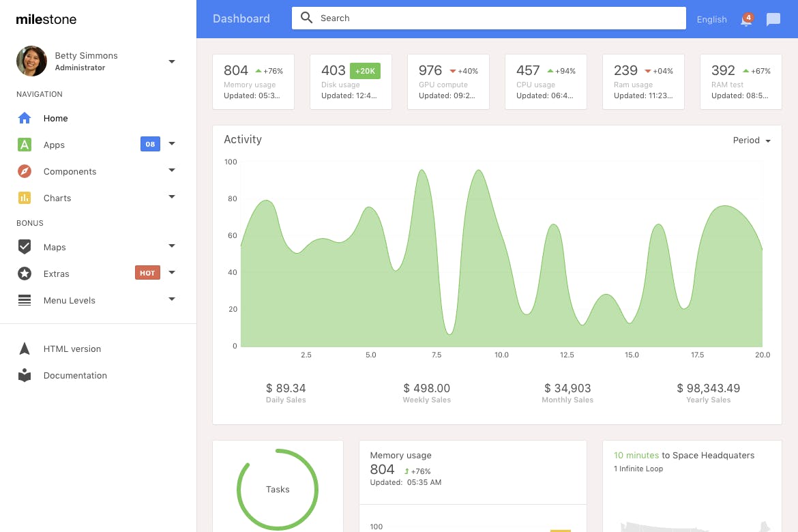This screenshot has height=532, width=798.
Task: Click the Home house icon in sidebar
Action: 25,118
